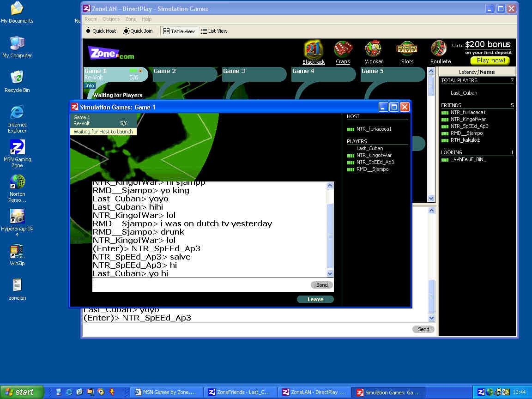The width and height of the screenshot is (532, 399).
Task: Click the Start button
Action: [21, 392]
